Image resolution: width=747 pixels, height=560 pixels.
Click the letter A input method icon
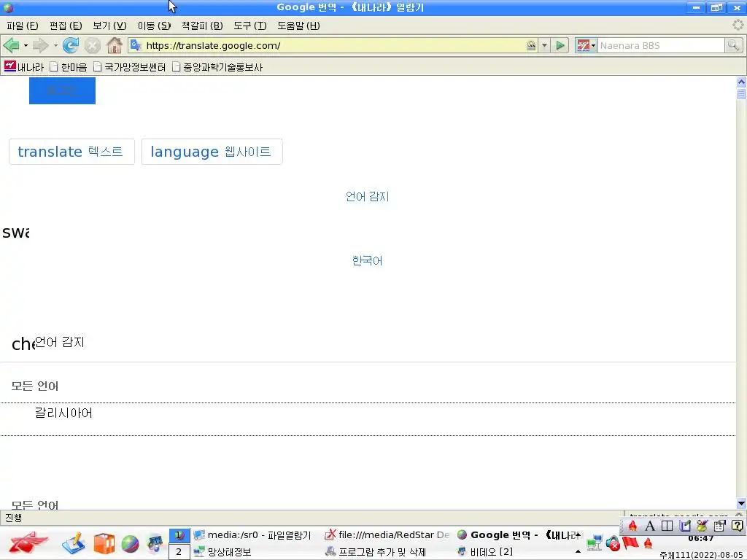[x=650, y=526]
